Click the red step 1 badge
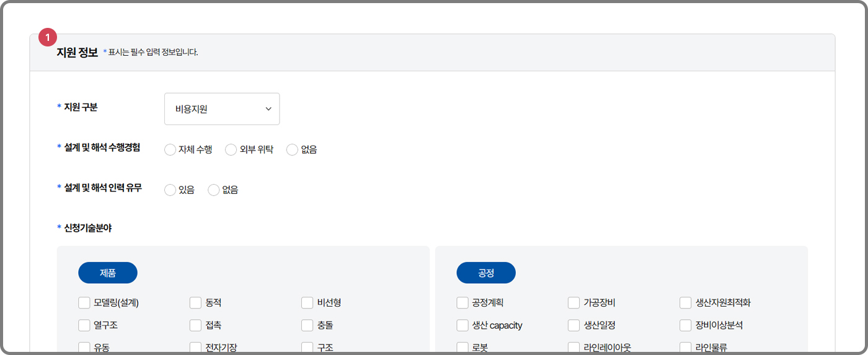The height and width of the screenshot is (355, 868). 48,37
